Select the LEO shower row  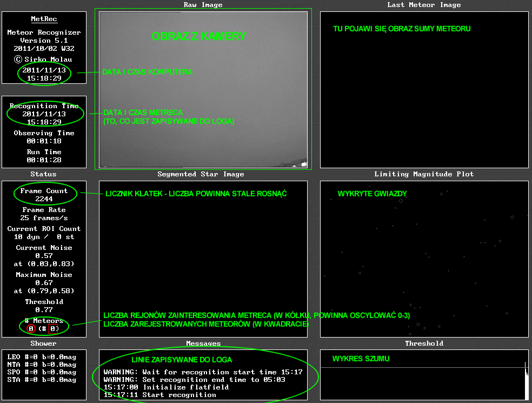[x=42, y=357]
